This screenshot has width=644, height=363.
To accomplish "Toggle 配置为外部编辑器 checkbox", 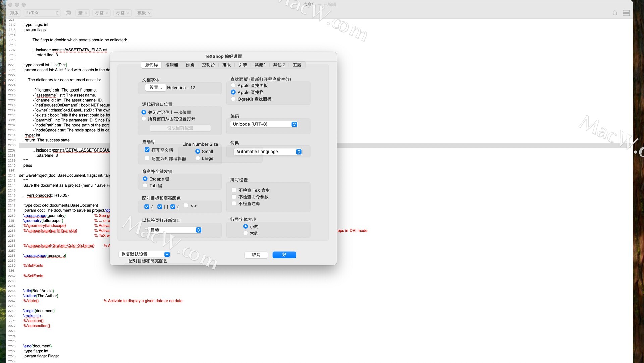I will 147,158.
